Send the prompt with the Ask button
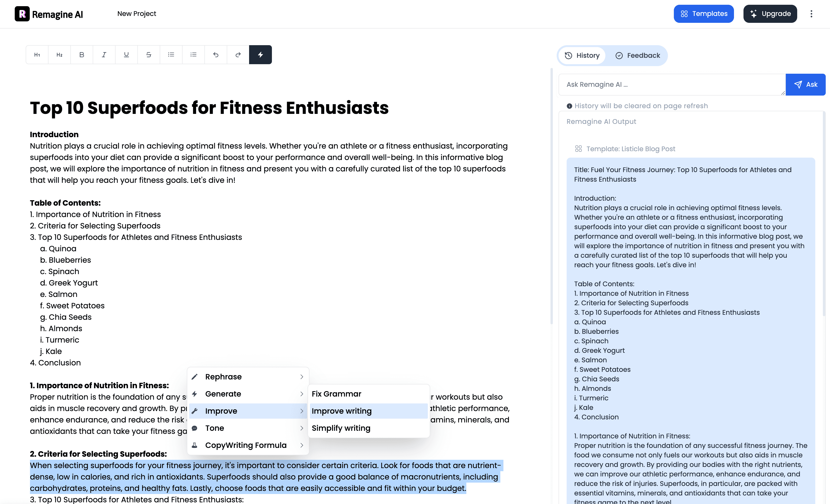The image size is (830, 504). click(806, 85)
